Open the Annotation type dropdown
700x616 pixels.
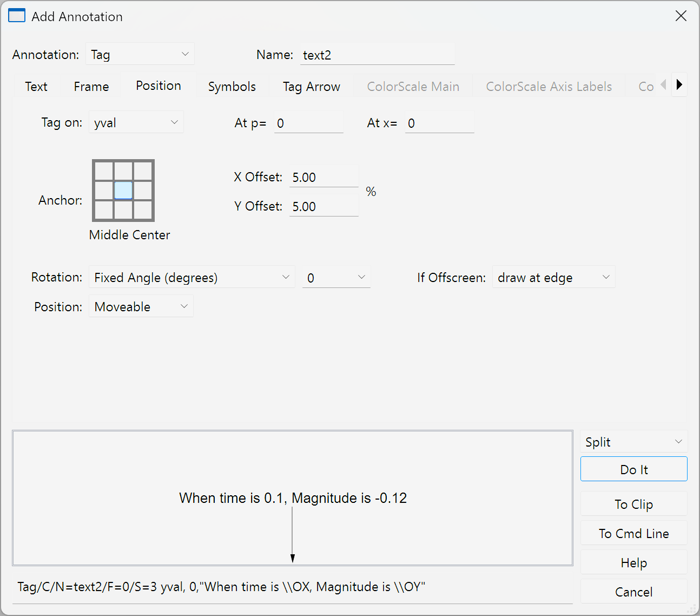pyautogui.click(x=140, y=55)
